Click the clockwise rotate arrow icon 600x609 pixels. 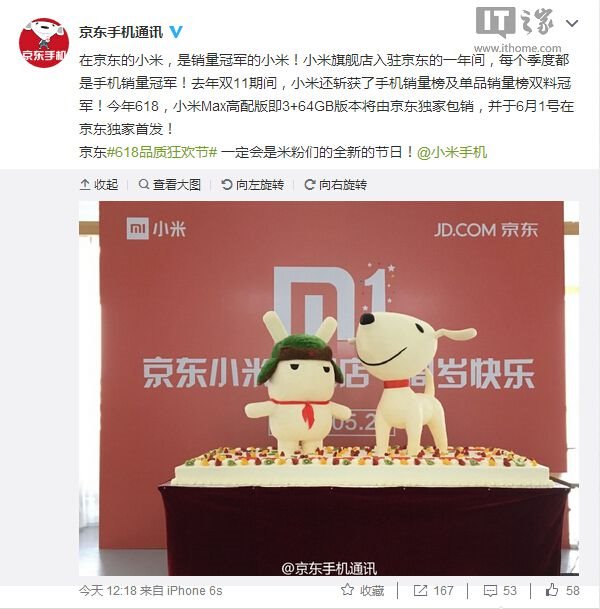[310, 184]
